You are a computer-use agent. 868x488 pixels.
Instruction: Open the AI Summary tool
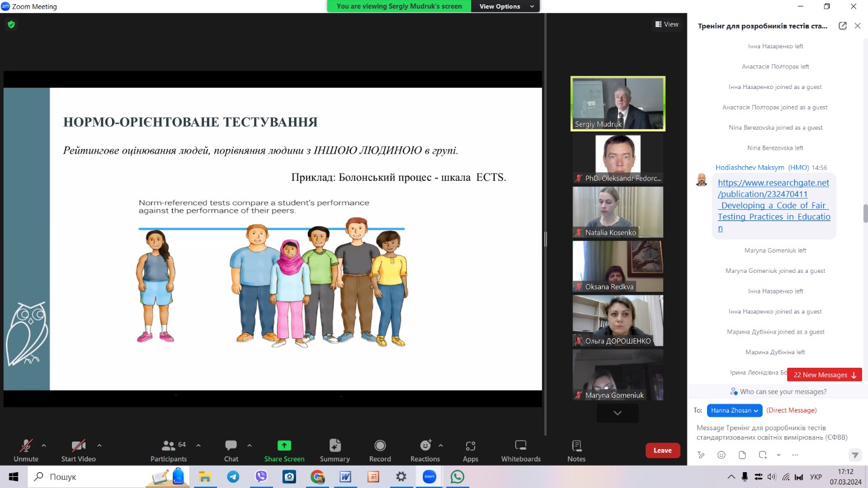click(334, 450)
